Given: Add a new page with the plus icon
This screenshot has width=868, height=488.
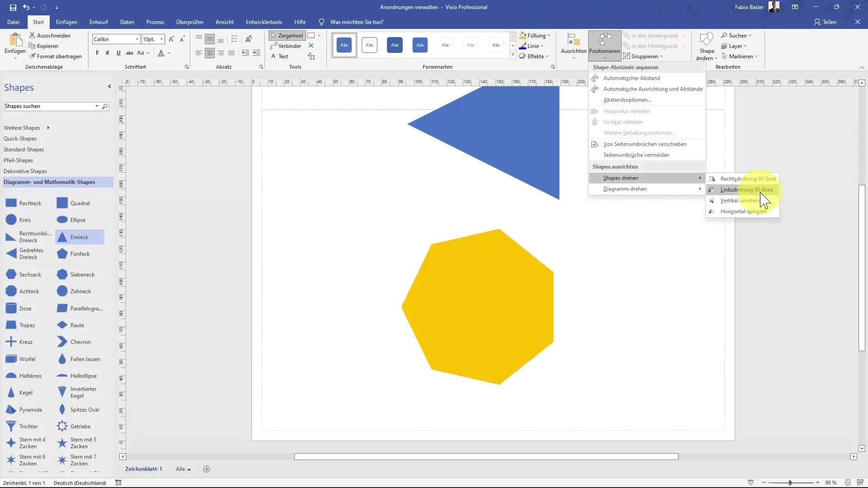Looking at the screenshot, I should tap(207, 469).
